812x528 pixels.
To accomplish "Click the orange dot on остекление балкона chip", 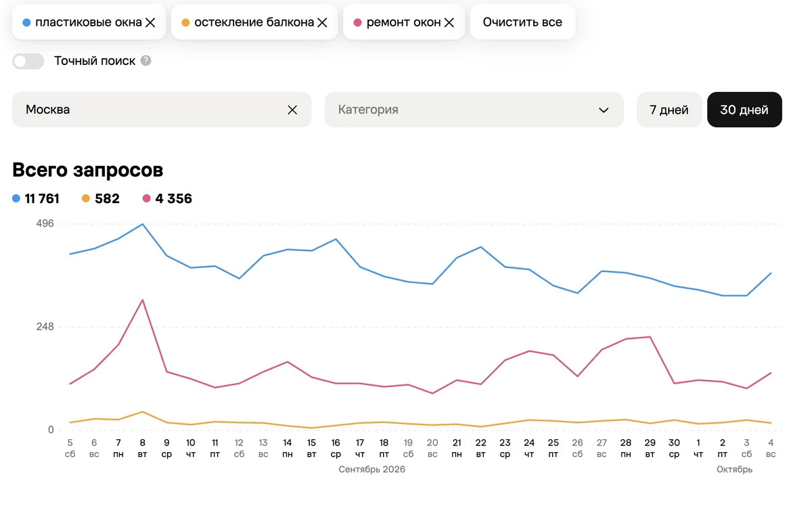I will coord(185,22).
